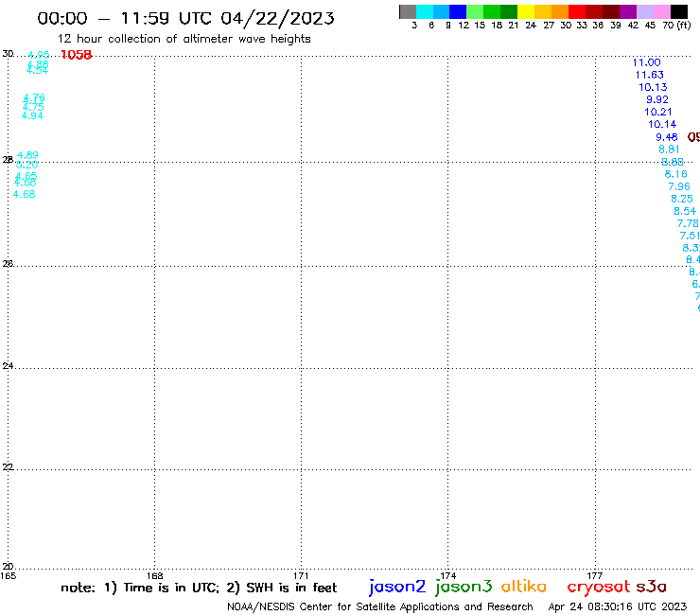Click the wave height value 8.16
The image size is (700, 615).
676,174
